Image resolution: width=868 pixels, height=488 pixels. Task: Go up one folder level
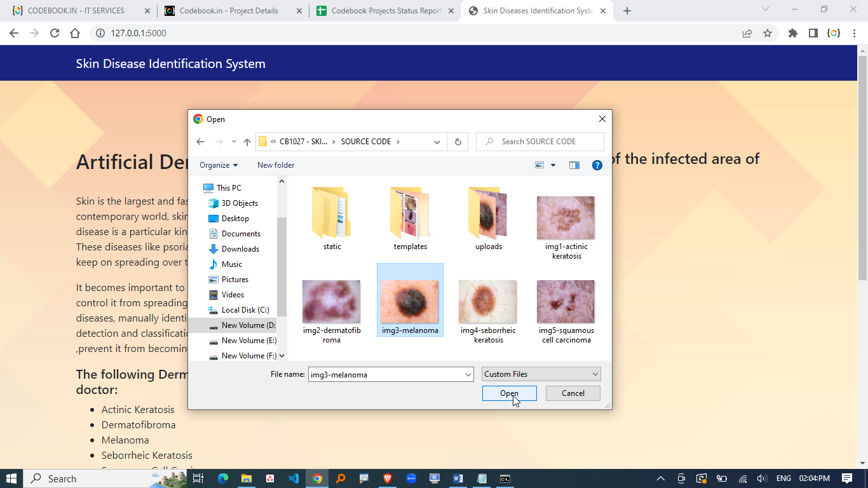(x=247, y=142)
